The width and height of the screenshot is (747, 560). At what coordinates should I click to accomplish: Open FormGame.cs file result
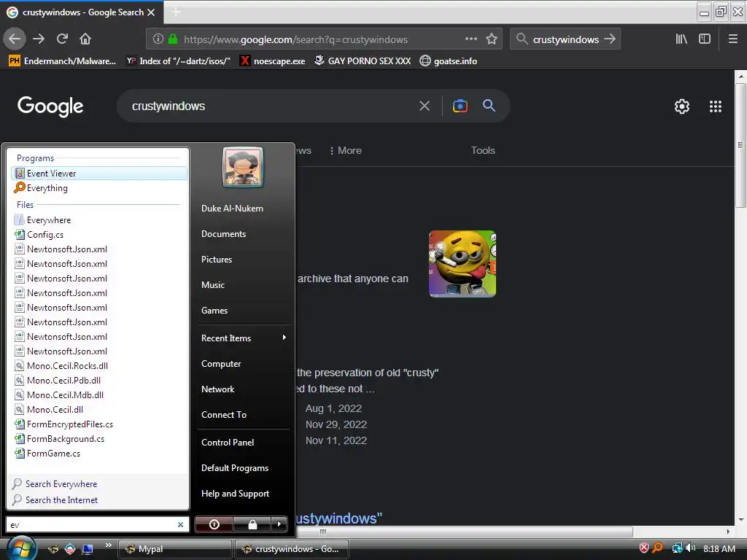click(x=99, y=454)
